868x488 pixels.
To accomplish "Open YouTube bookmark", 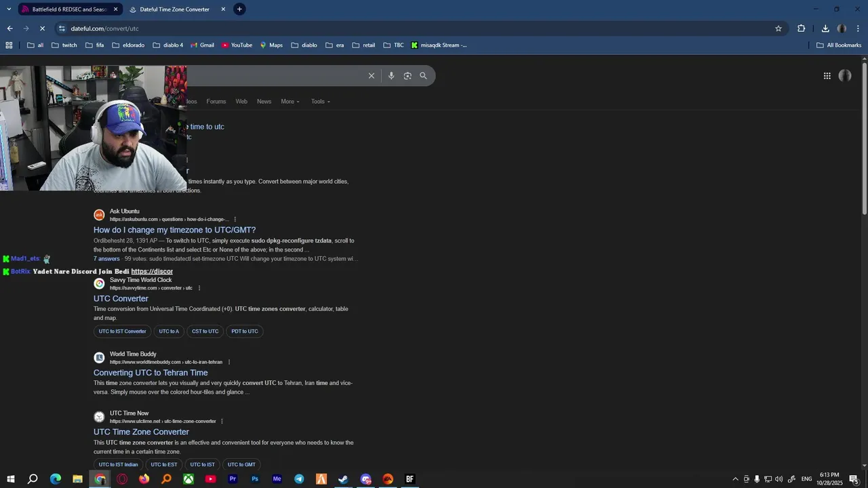I will pyautogui.click(x=237, y=45).
